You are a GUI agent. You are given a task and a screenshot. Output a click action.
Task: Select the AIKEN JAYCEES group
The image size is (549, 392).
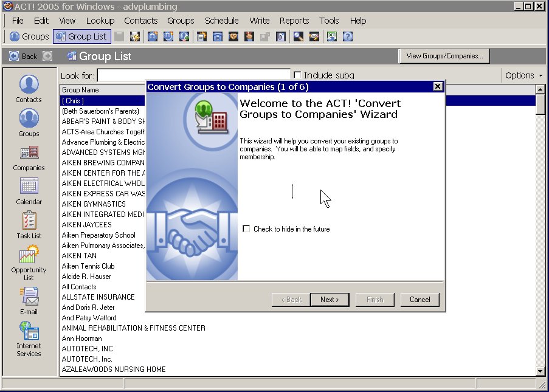(86, 225)
